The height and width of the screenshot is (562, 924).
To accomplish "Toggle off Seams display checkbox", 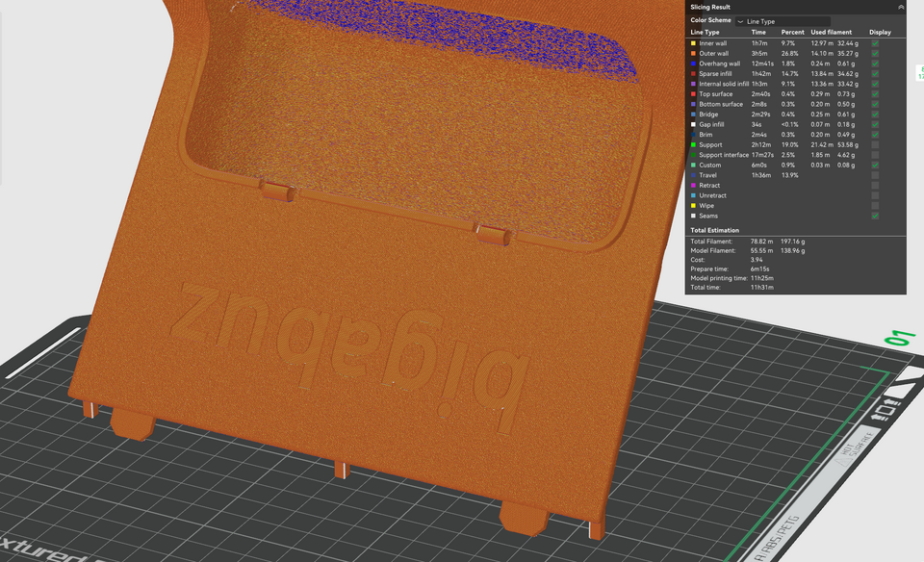I will pos(875,216).
